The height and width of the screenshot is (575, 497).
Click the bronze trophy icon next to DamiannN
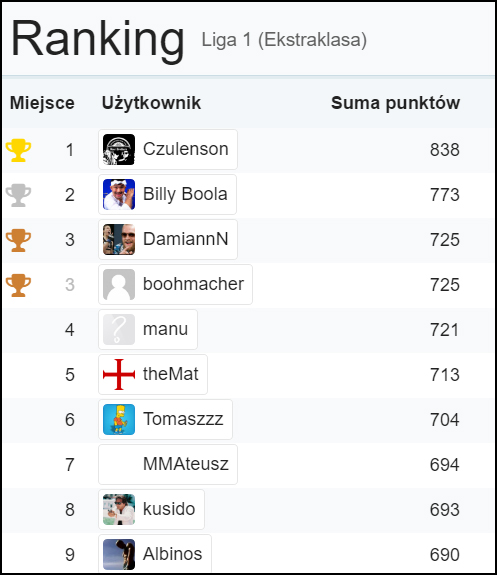[x=18, y=240]
